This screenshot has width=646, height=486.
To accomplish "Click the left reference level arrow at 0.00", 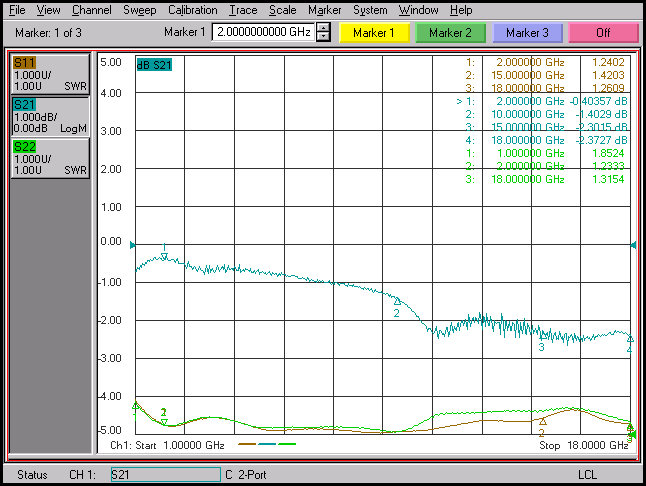I will pos(132,244).
